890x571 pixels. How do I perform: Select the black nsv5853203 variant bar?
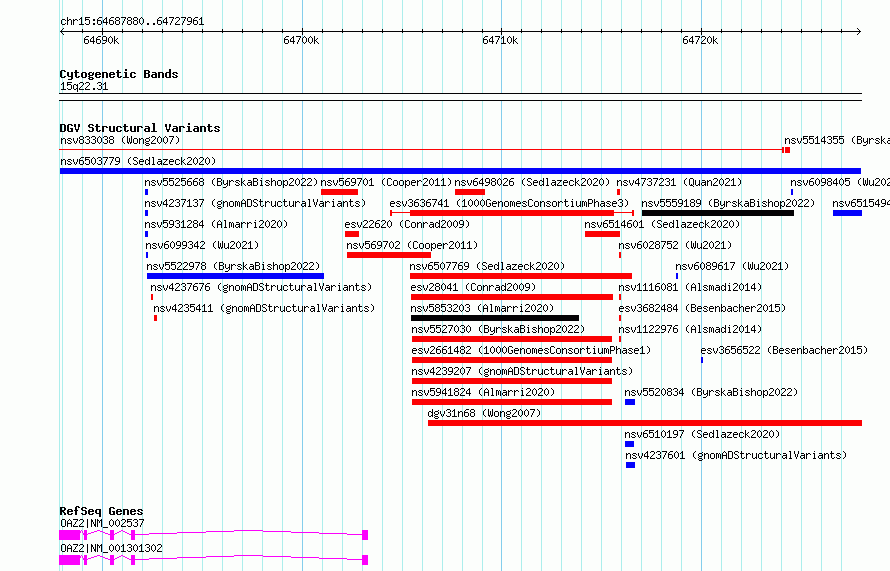[x=495, y=318]
